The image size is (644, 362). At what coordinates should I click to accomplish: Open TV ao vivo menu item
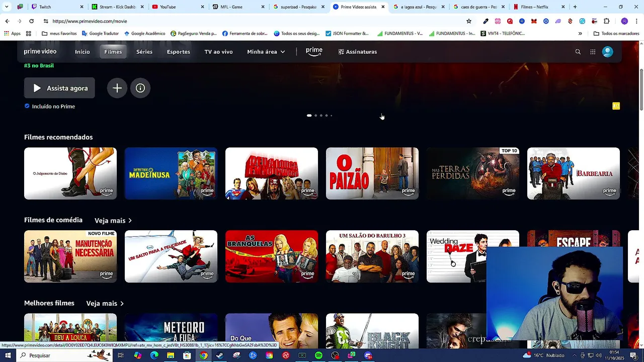218,52
